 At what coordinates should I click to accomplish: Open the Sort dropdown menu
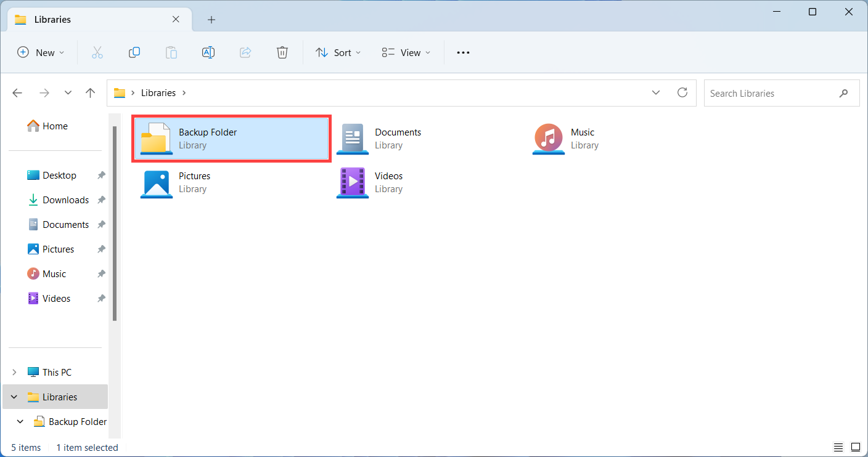click(338, 53)
